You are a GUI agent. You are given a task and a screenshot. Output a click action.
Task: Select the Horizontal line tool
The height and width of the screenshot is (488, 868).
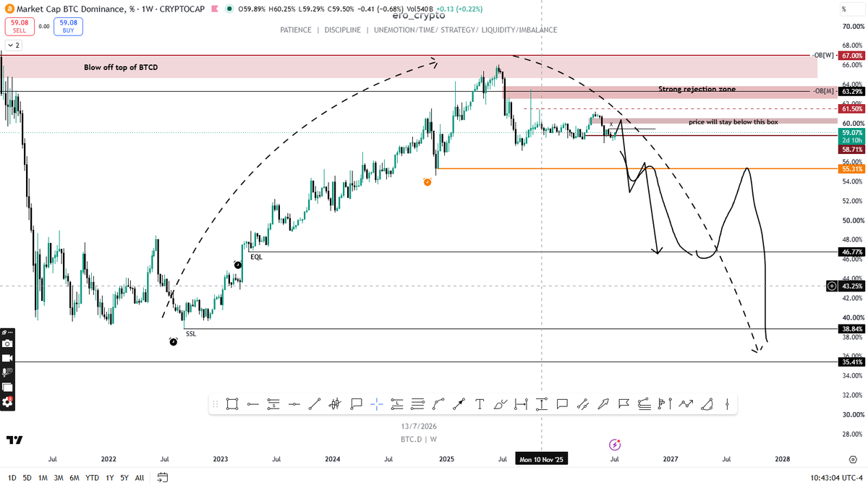tap(294, 404)
